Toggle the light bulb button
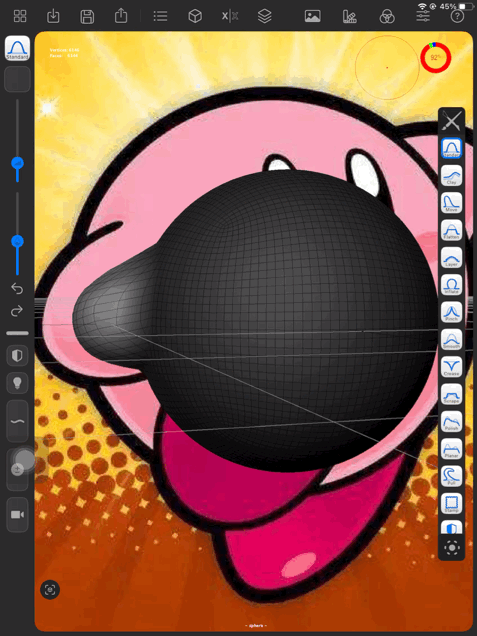 pos(17,383)
